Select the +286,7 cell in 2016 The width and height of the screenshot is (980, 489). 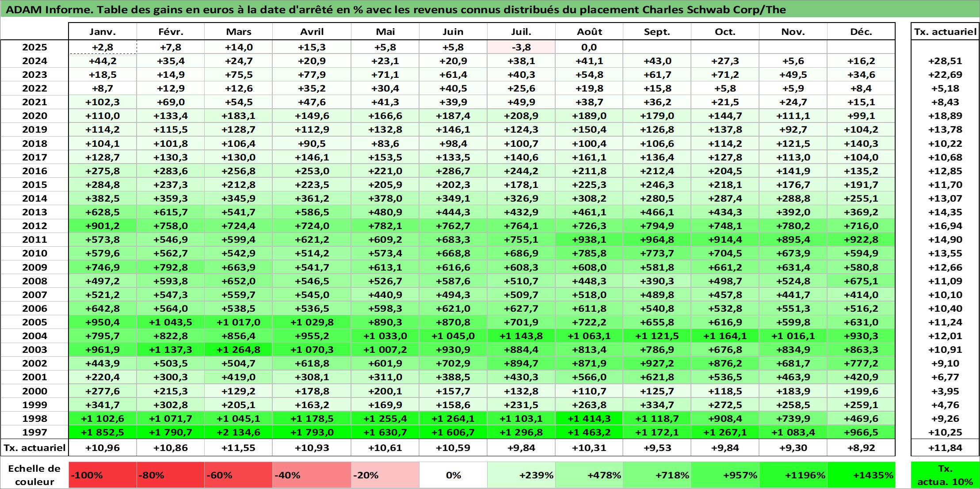453,171
